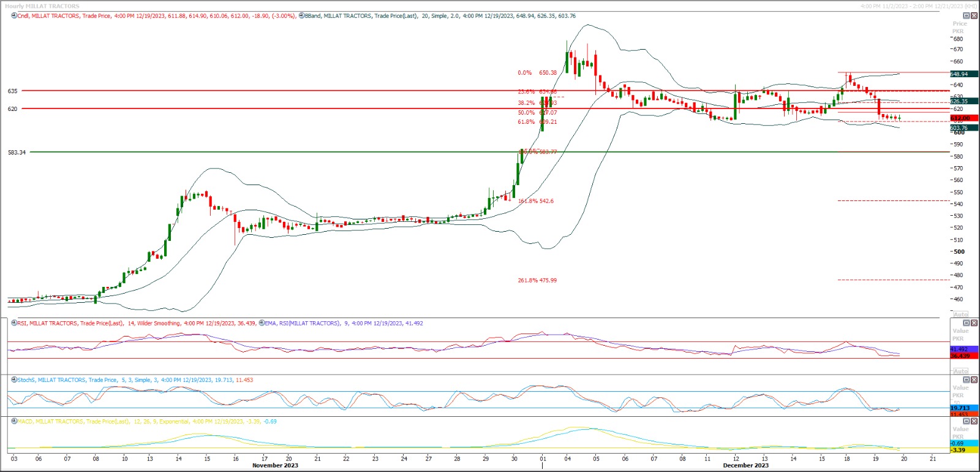Click the Hourly MILLAT TRACTORS chart title
Image resolution: width=980 pixels, height=472 pixels.
[42, 6]
